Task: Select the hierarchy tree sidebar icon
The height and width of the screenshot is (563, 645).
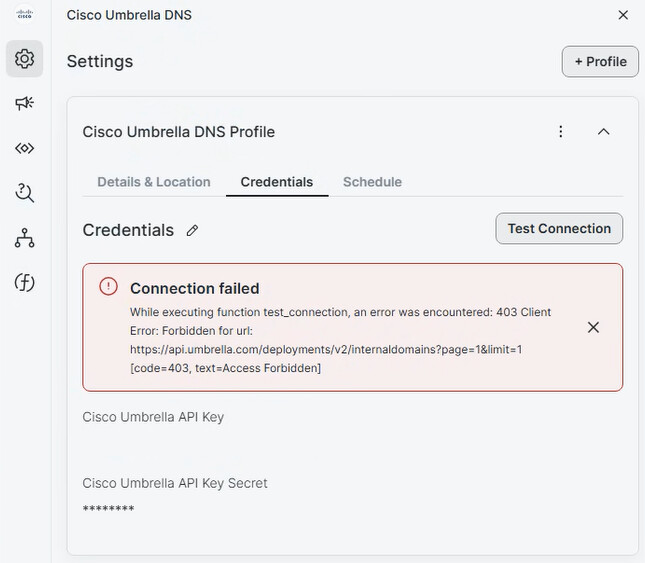Action: pyautogui.click(x=25, y=238)
